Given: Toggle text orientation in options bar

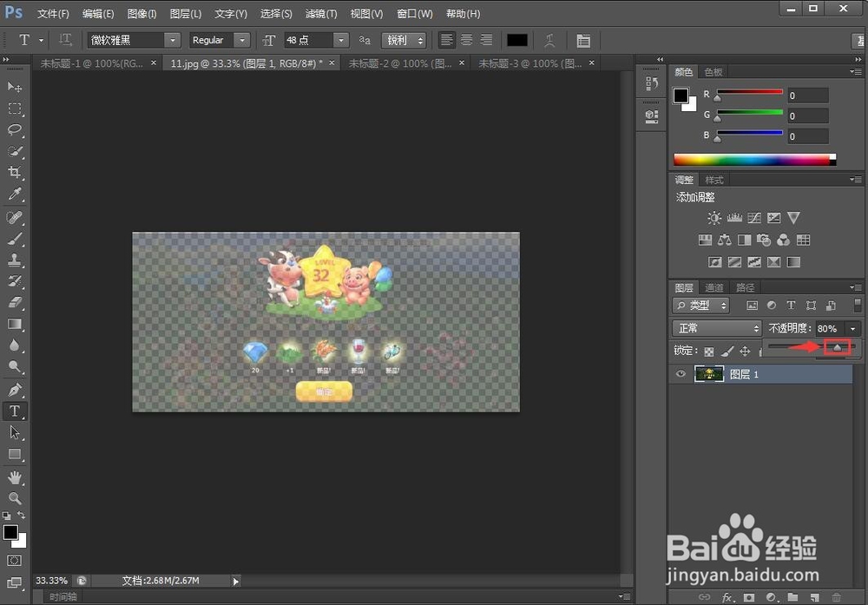Looking at the screenshot, I should click(x=65, y=40).
